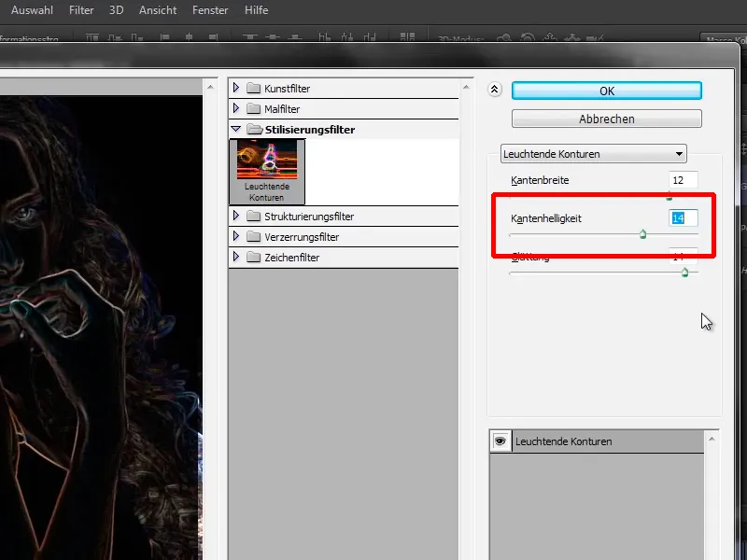Viewport: 747px width, 560px height.
Task: Open the Leuchtende Konturen filter dropdown
Action: [x=594, y=154]
